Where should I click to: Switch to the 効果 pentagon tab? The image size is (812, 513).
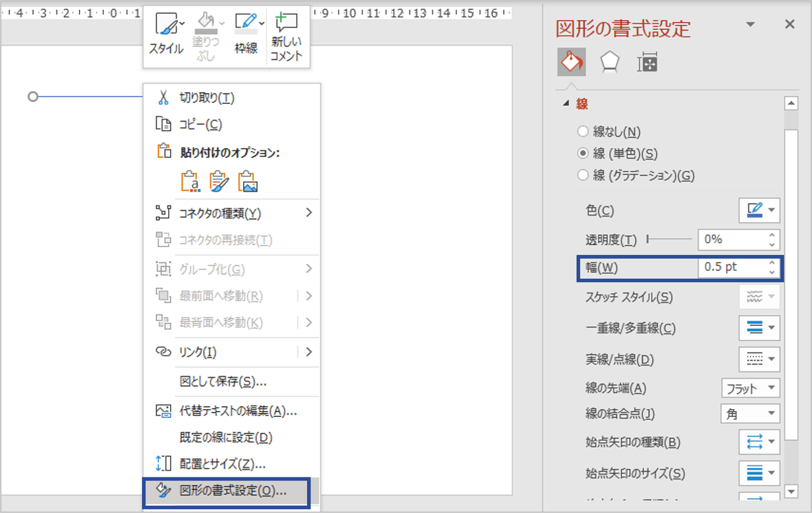pos(610,62)
